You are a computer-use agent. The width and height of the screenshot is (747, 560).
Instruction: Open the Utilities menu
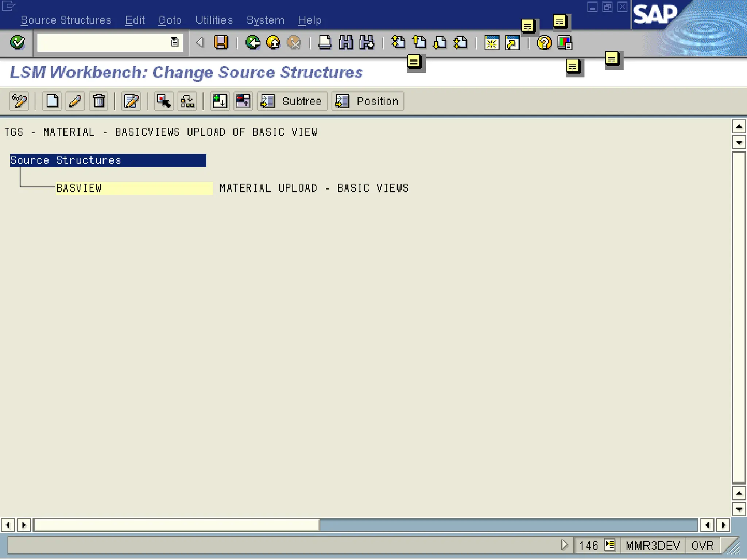pos(214,20)
